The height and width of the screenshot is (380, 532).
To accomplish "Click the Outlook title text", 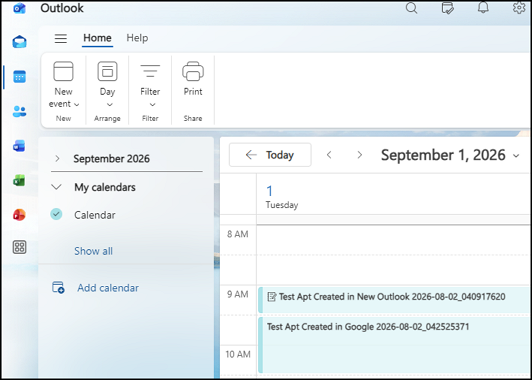I will (62, 8).
